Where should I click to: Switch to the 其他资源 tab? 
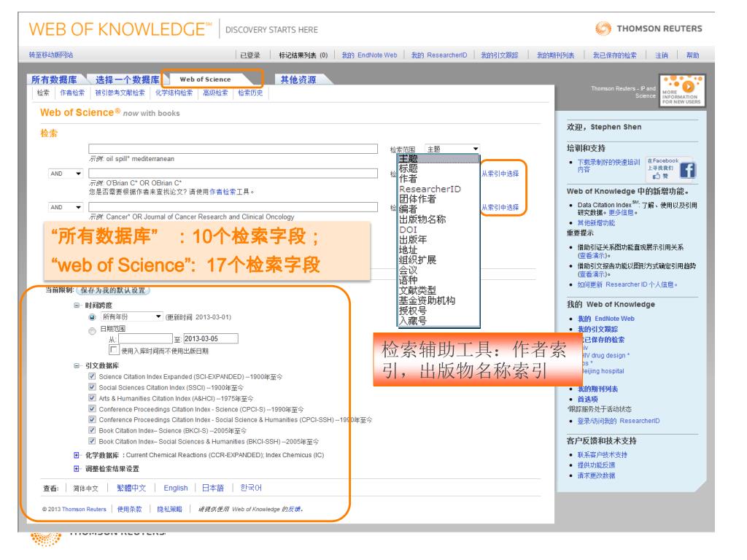click(298, 79)
